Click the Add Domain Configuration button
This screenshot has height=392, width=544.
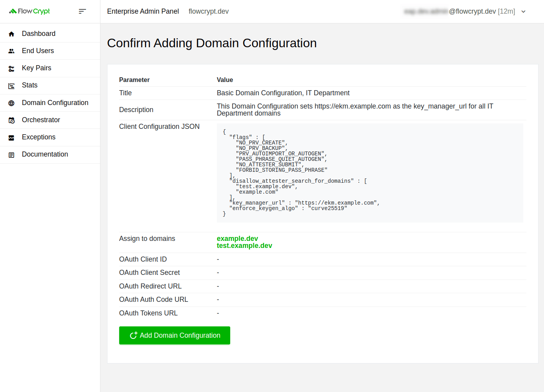[175, 335]
